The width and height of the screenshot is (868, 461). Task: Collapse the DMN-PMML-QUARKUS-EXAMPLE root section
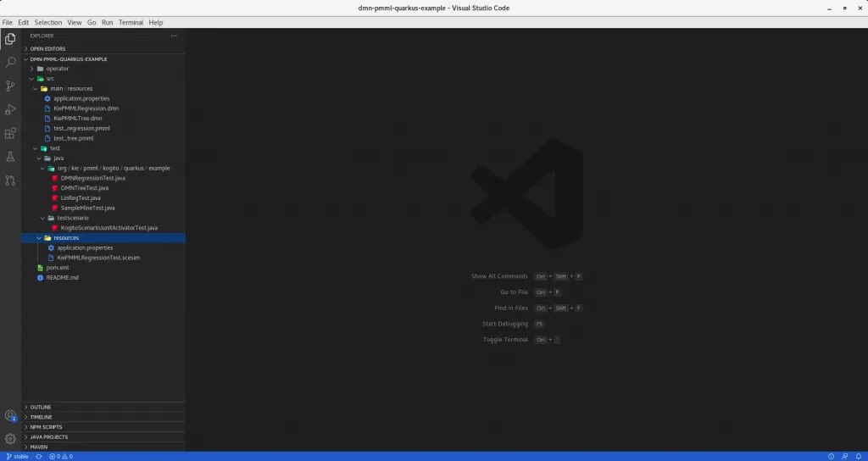click(x=26, y=58)
